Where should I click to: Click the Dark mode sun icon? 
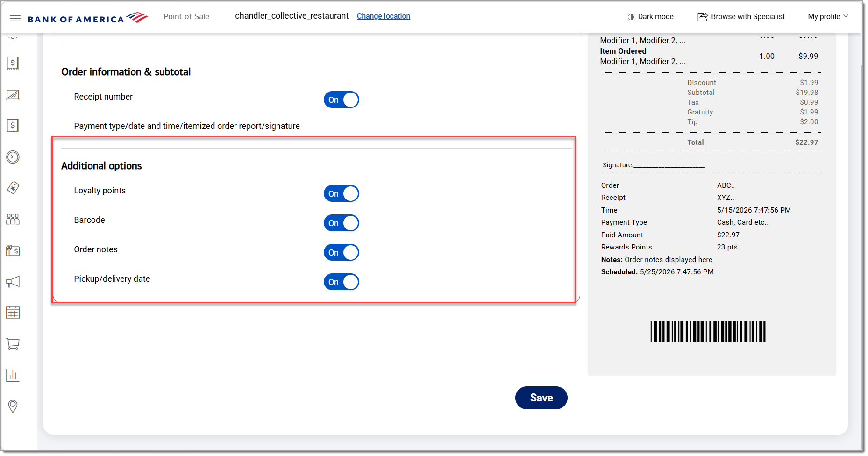pos(631,17)
